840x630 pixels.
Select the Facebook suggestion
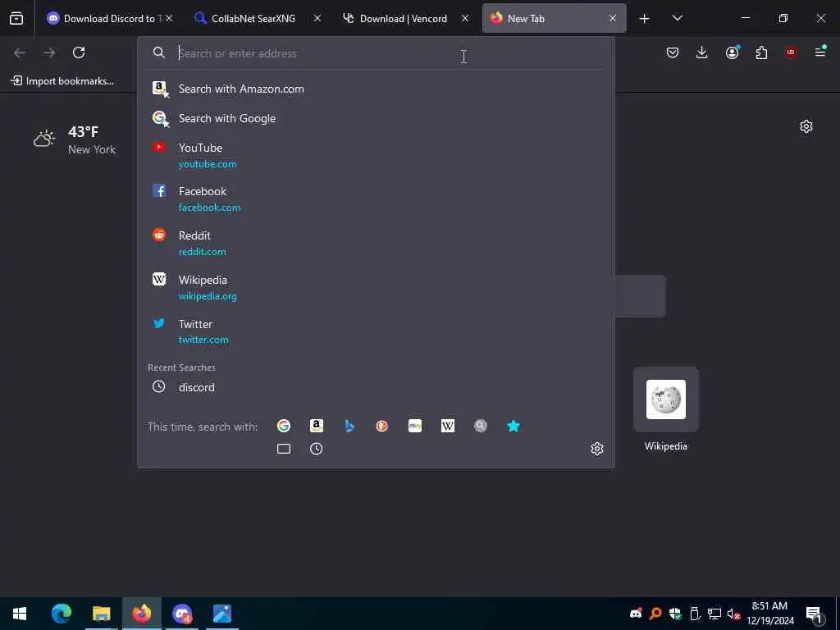[x=376, y=199]
